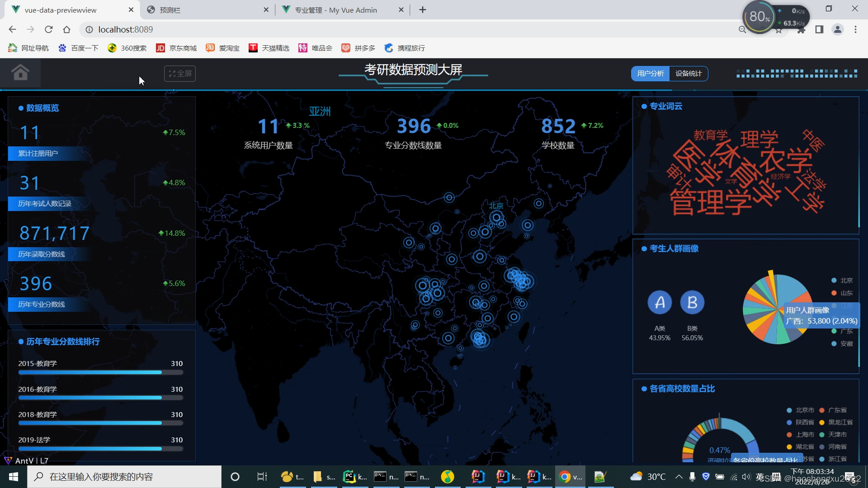The width and height of the screenshot is (868, 488).
Task: Switch to the 设备统计 tab
Action: (x=688, y=74)
